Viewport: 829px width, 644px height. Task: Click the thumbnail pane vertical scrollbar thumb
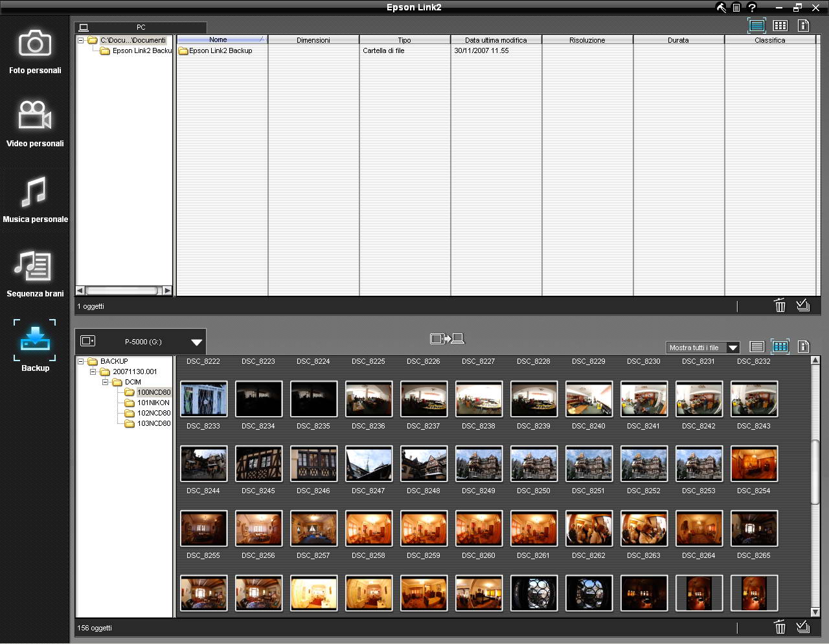point(815,472)
